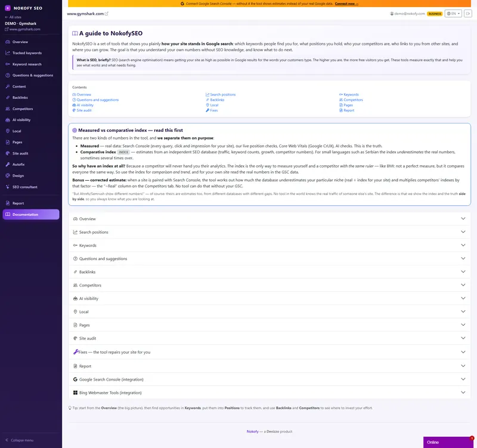
Task: Go to Tracked keywords in the sidebar
Action: click(31, 53)
